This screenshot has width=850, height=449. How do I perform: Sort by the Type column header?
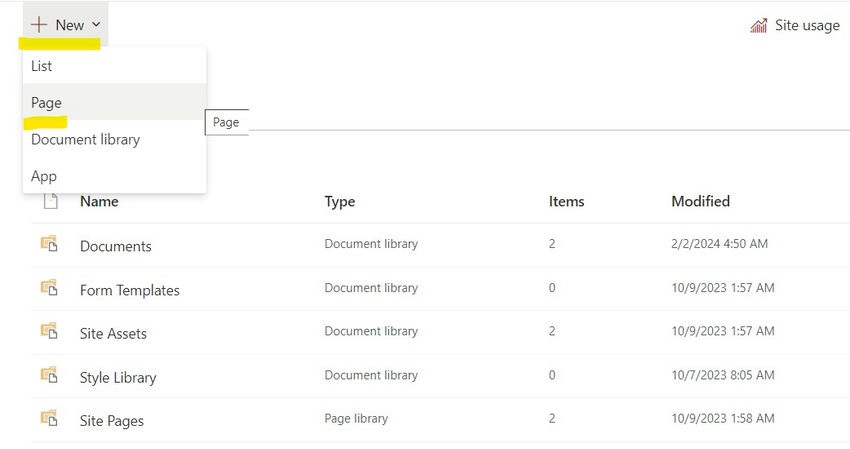point(340,201)
